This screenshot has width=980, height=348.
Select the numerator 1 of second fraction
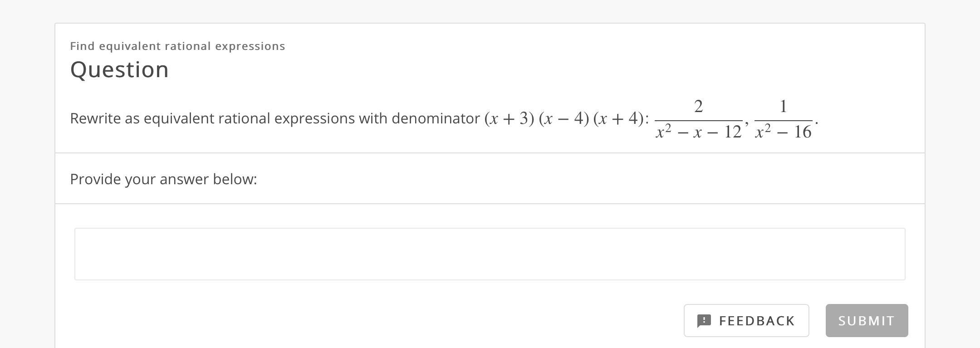coord(783,107)
